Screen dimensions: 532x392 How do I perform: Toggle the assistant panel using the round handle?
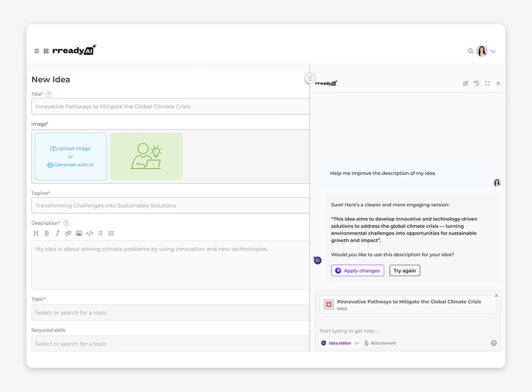[x=310, y=78]
